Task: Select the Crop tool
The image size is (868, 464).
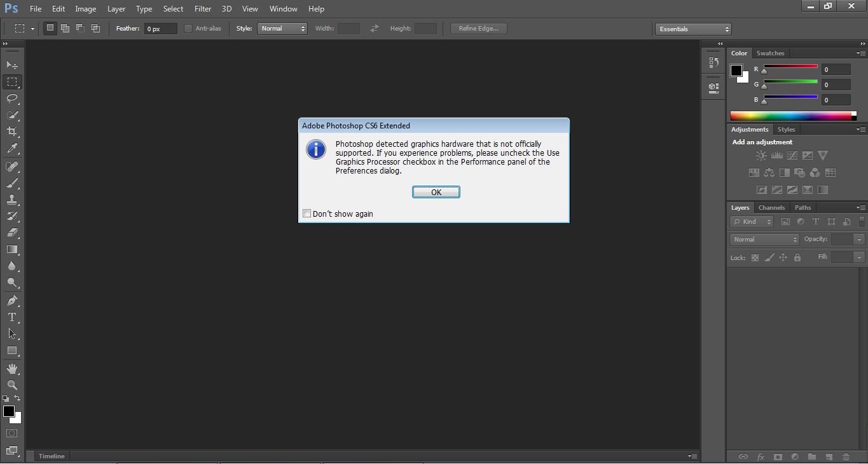Action: click(x=12, y=132)
